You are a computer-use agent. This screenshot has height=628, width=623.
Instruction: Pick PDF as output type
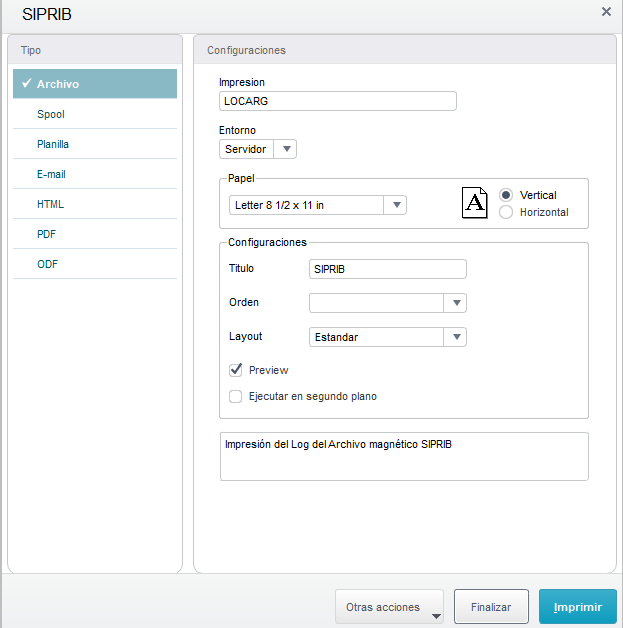click(x=95, y=234)
